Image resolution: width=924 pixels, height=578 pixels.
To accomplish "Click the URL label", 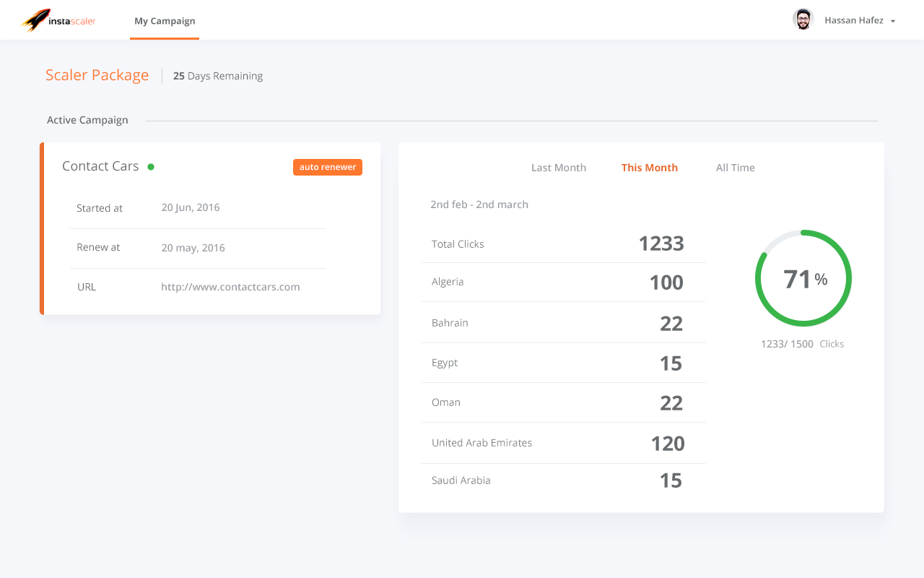I will tap(87, 287).
